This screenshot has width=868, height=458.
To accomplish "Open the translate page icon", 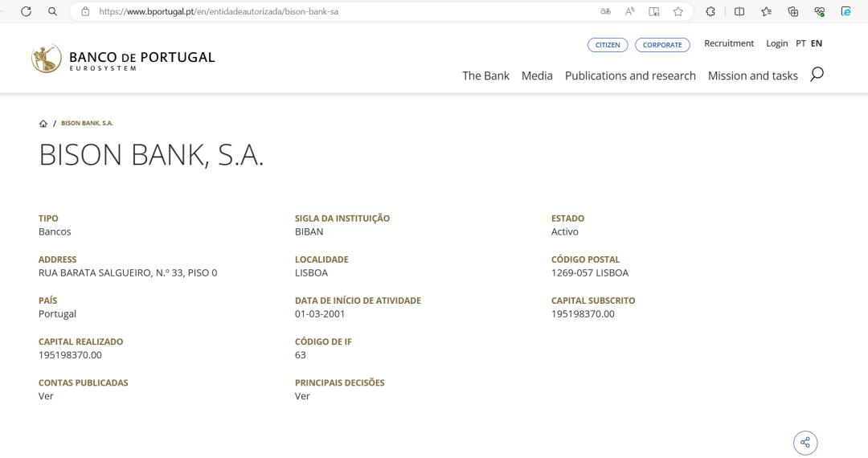I will (606, 11).
